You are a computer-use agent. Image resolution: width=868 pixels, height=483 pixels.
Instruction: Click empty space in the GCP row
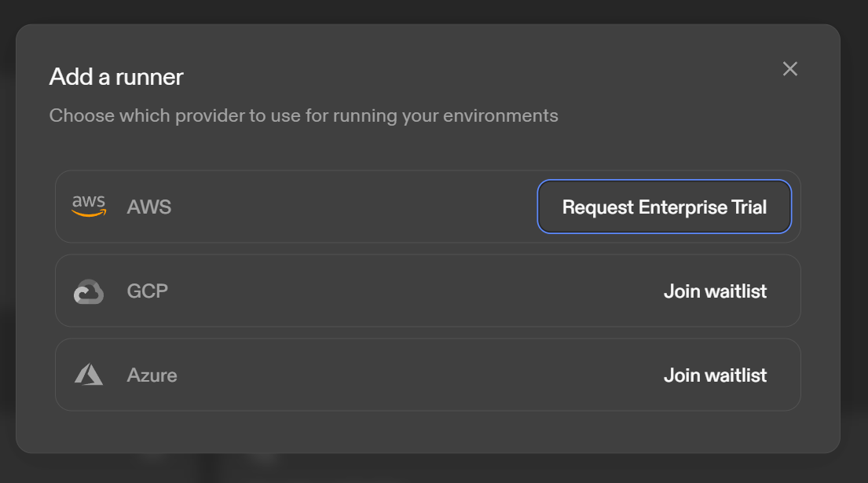[x=393, y=291]
